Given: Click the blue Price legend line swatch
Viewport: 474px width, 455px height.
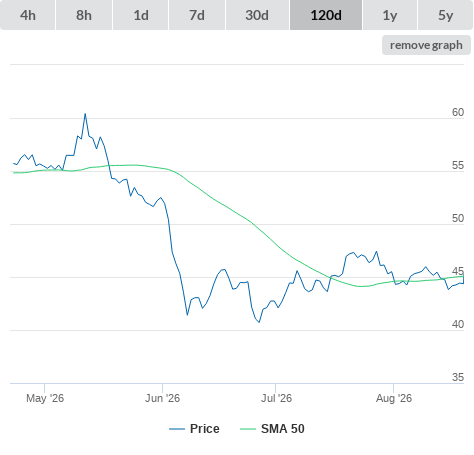Looking at the screenshot, I should tap(177, 429).
